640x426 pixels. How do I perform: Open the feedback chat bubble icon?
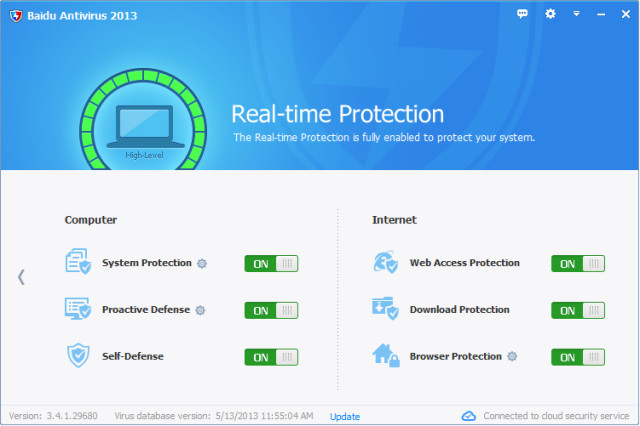pyautogui.click(x=522, y=14)
